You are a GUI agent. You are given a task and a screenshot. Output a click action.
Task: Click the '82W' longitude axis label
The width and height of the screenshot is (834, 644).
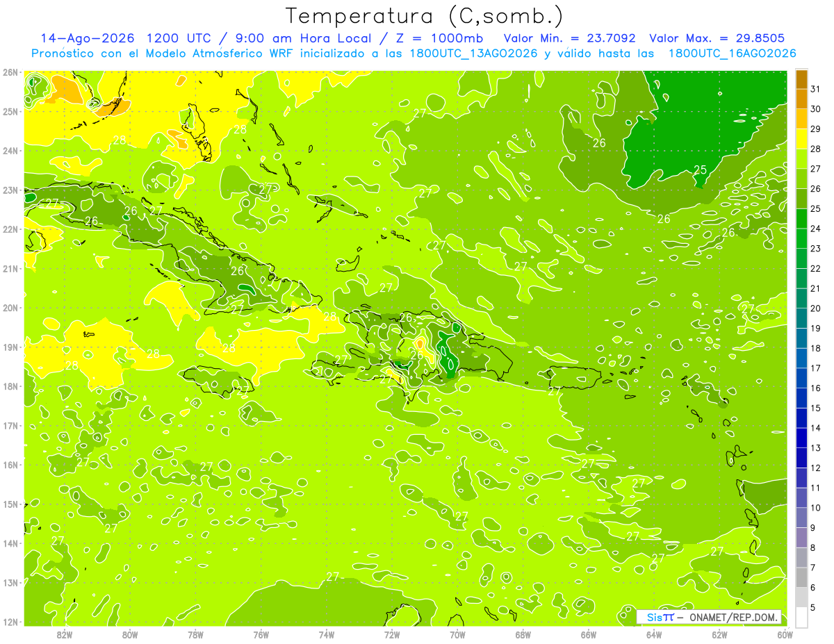tap(65, 634)
